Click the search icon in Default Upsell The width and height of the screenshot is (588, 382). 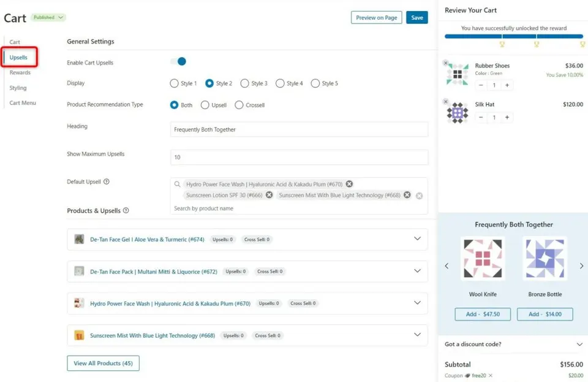tap(178, 184)
